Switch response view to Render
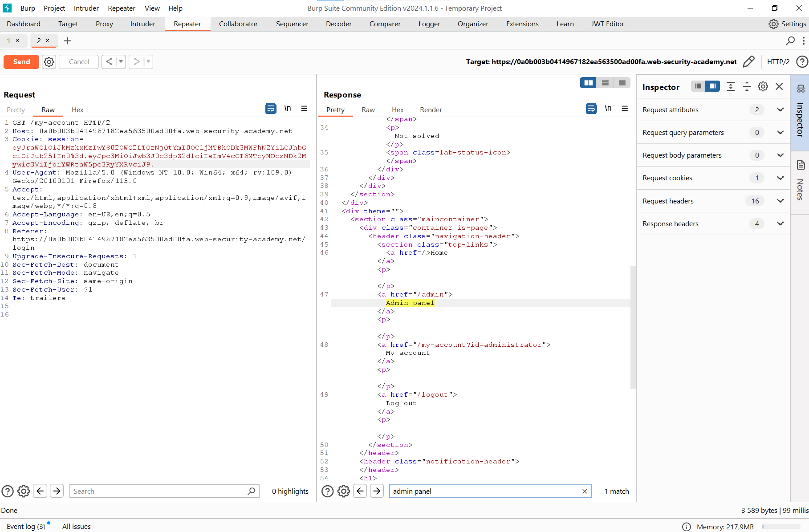This screenshot has width=809, height=532. (431, 110)
